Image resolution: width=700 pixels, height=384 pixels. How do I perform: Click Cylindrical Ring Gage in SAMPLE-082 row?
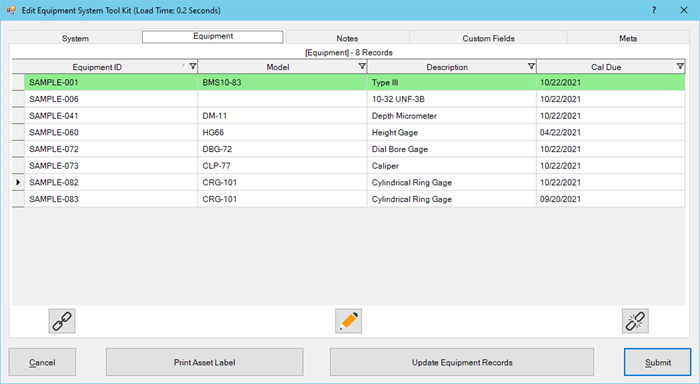451,182
